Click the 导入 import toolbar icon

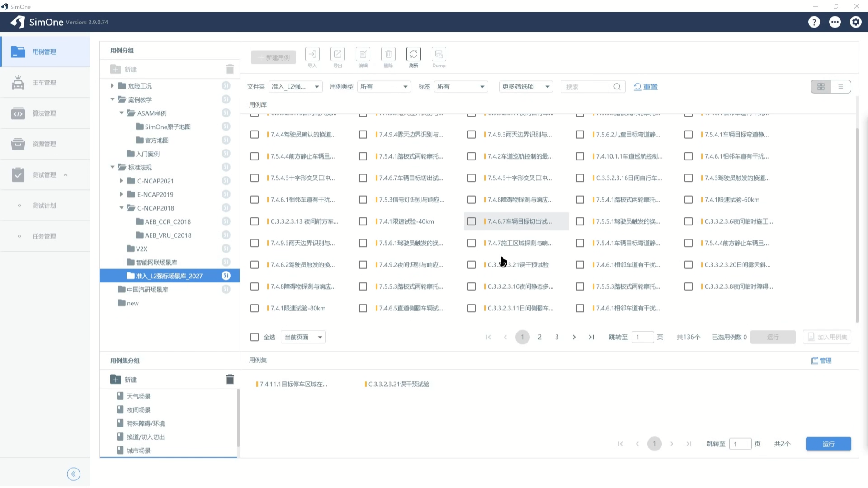(x=312, y=54)
